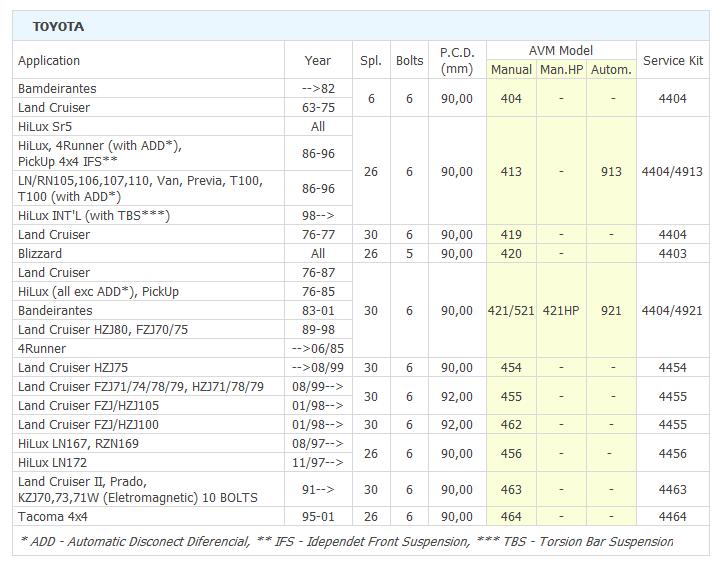Click manual model 413 cell
719x565 pixels.
tap(511, 172)
